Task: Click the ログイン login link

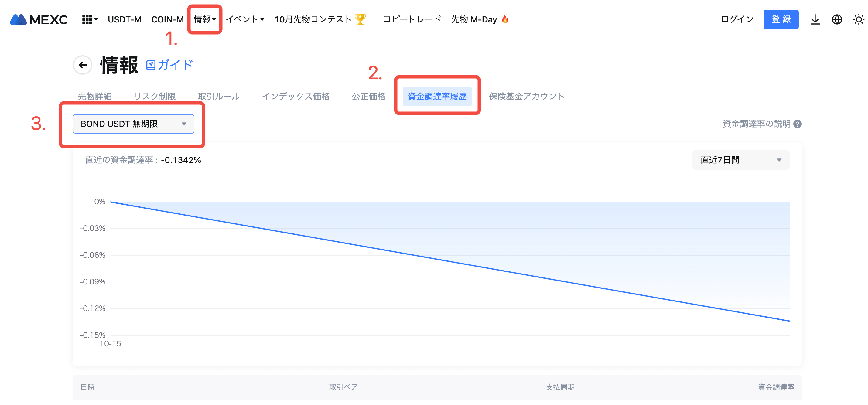Action: point(737,19)
